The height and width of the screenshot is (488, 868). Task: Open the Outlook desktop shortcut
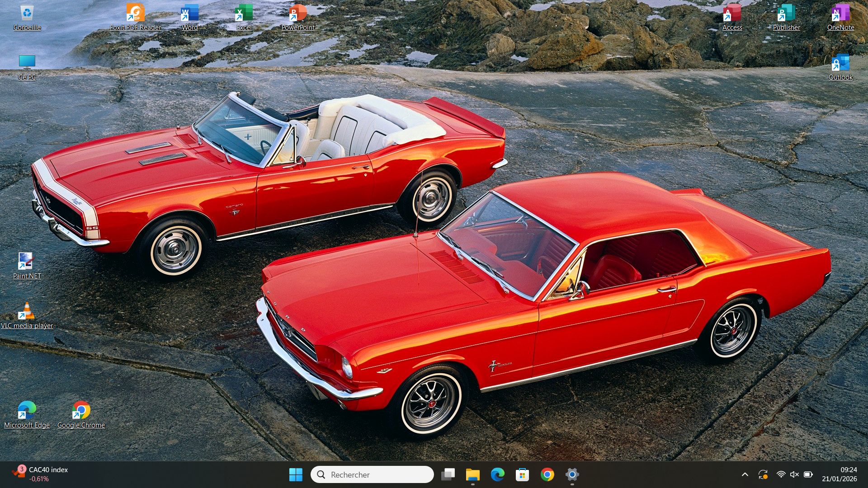tap(841, 67)
